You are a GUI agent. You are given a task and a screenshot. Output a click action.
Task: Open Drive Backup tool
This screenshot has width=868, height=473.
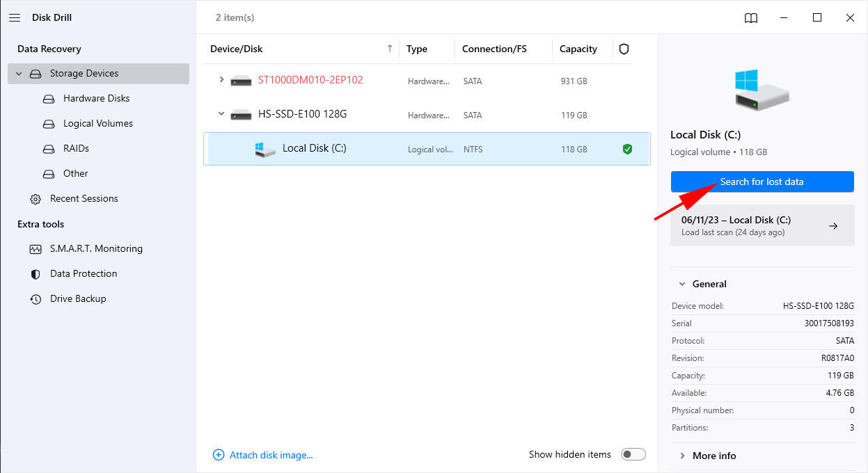[x=78, y=298]
